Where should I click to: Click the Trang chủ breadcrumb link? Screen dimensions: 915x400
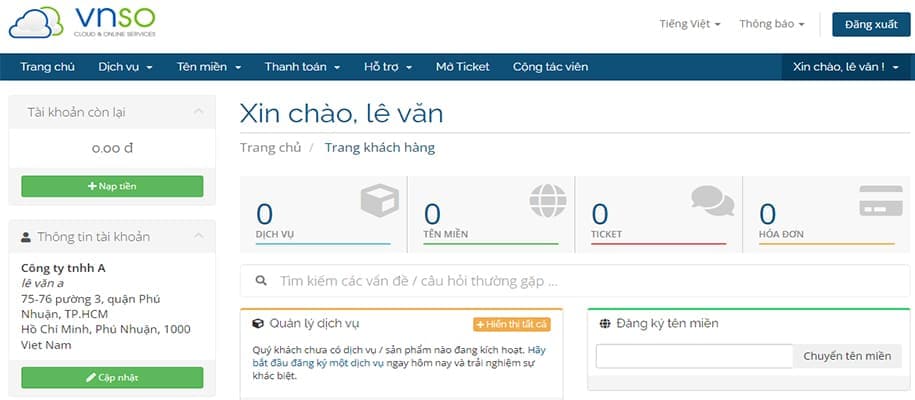tap(270, 148)
